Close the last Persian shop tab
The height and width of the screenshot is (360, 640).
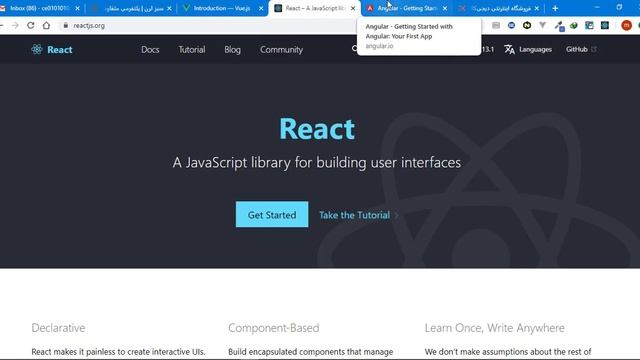[537, 8]
